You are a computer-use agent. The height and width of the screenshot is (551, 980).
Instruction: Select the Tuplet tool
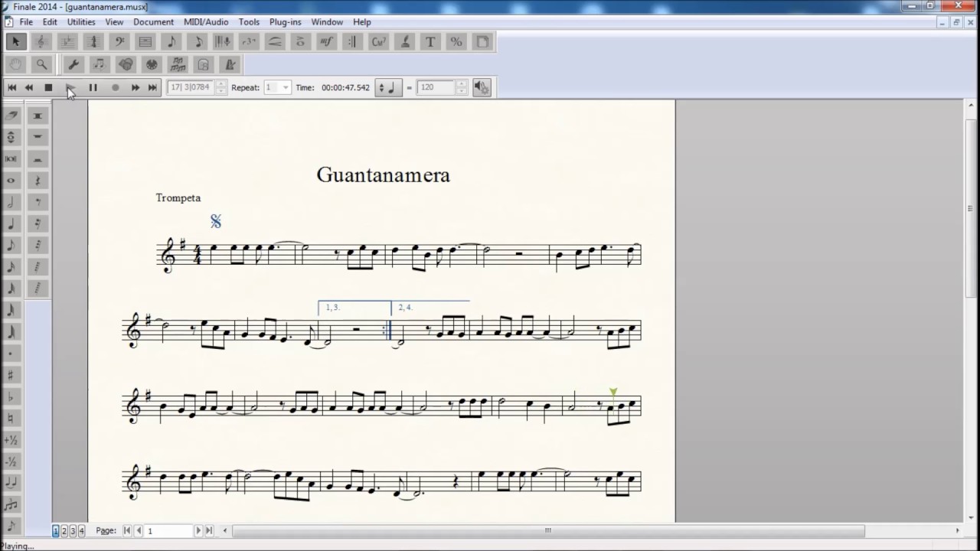(249, 41)
